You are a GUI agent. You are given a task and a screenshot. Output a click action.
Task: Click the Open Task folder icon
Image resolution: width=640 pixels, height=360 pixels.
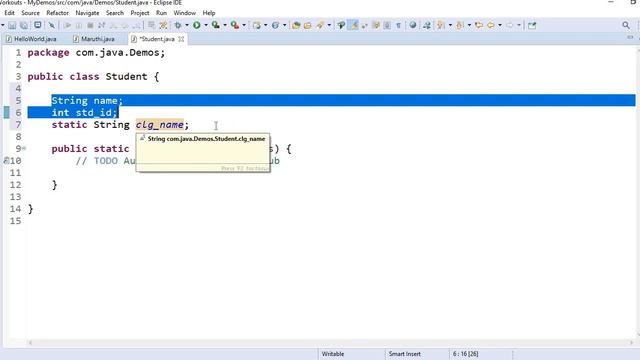click(308, 25)
